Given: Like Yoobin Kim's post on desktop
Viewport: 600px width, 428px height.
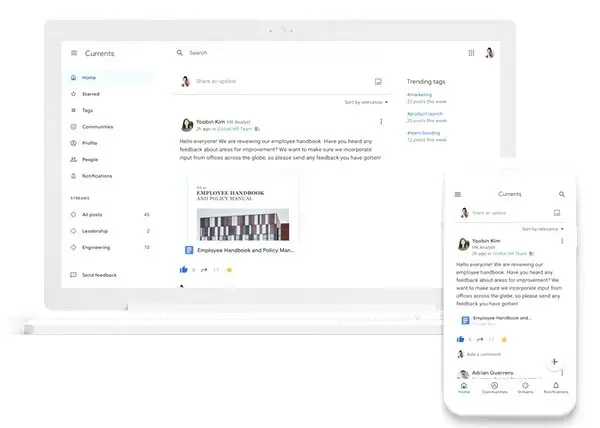Looking at the screenshot, I should 183,269.
